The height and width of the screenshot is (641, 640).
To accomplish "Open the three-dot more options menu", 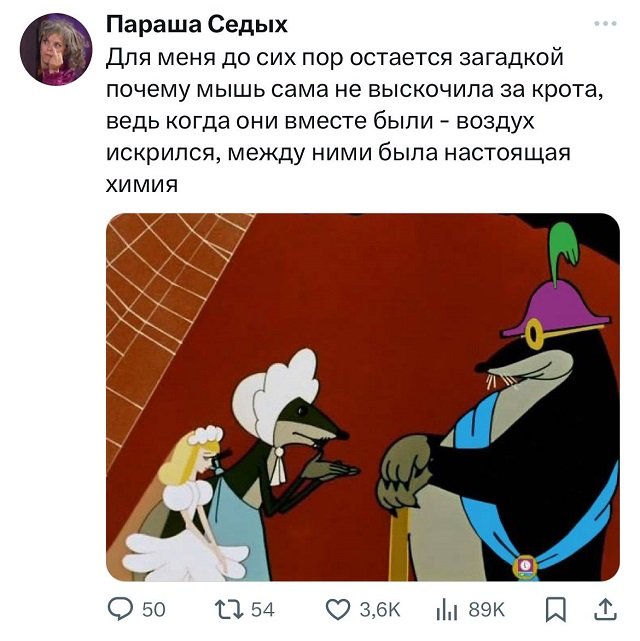I will [x=605, y=24].
